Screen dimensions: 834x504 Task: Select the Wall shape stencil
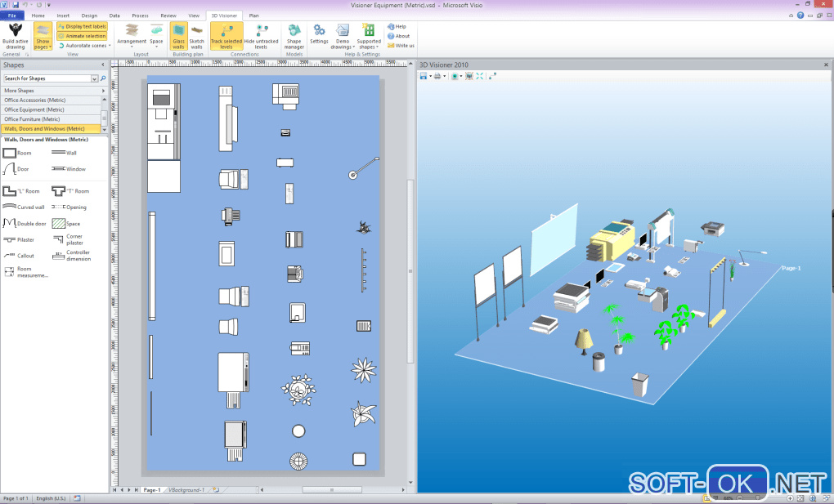[x=64, y=153]
